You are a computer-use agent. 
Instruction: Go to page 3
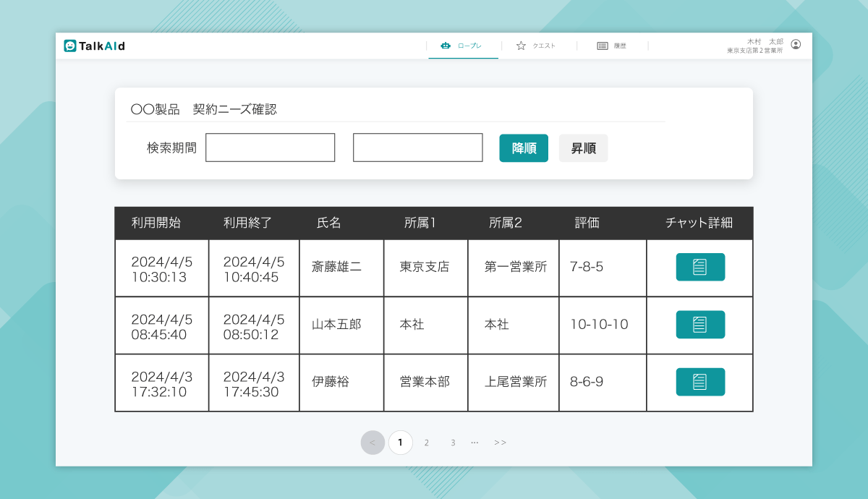[x=453, y=443]
